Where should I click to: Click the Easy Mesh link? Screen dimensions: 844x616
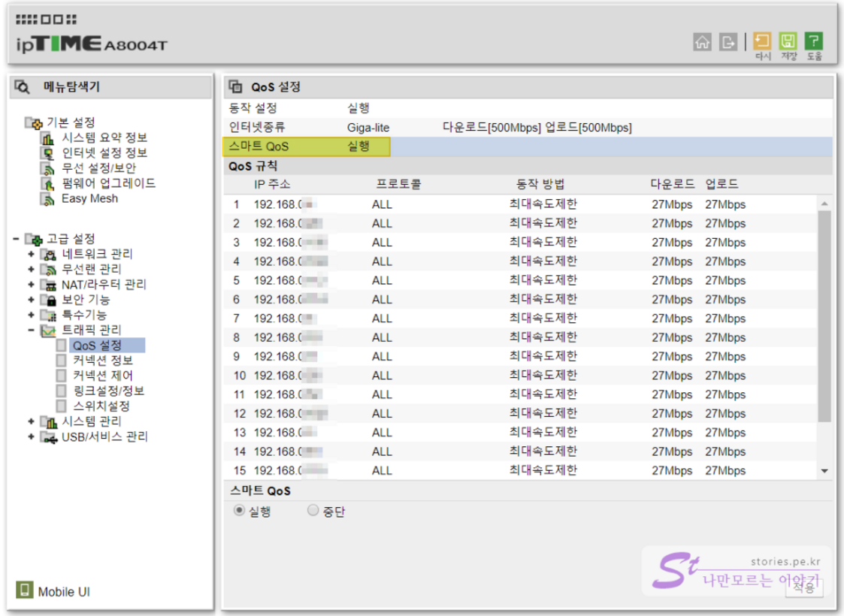pos(89,199)
